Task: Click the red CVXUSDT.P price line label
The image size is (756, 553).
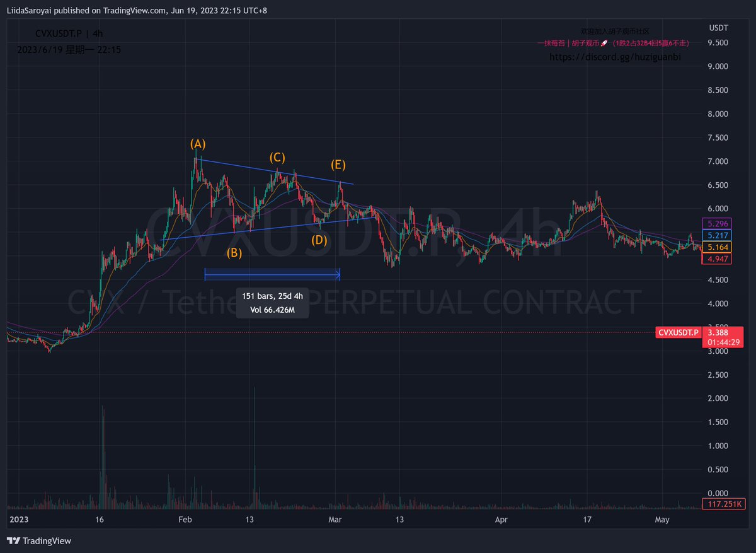Action: (678, 332)
